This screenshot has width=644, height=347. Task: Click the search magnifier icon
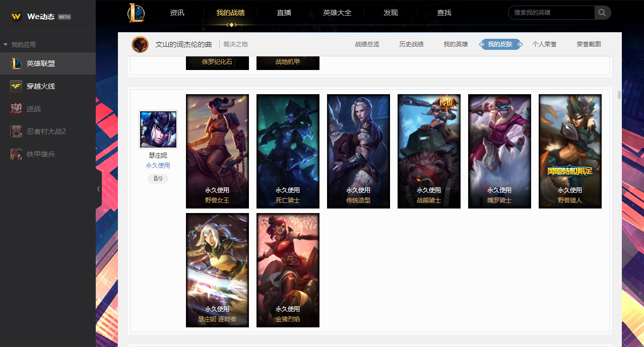point(602,13)
